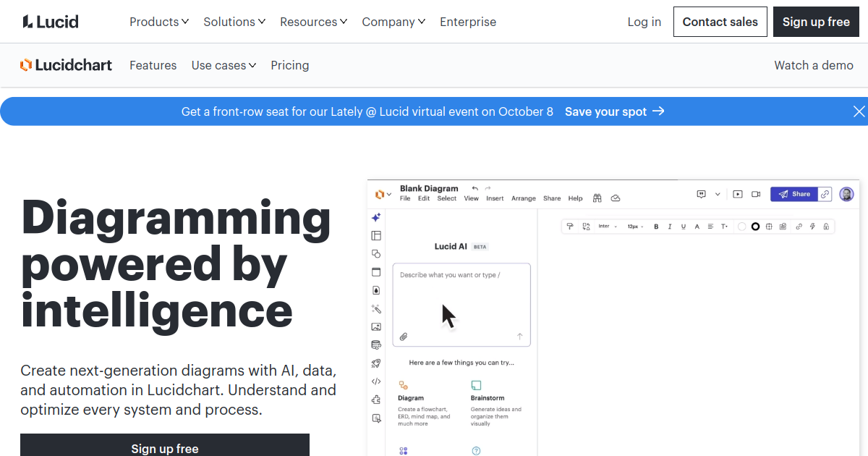The image size is (868, 456).
Task: Follow the Save your spot link
Action: tap(614, 111)
